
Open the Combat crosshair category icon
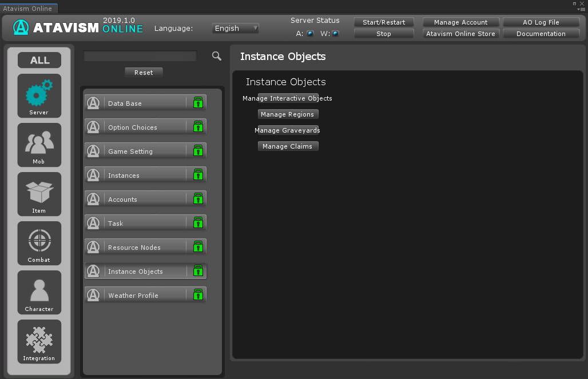(39, 242)
